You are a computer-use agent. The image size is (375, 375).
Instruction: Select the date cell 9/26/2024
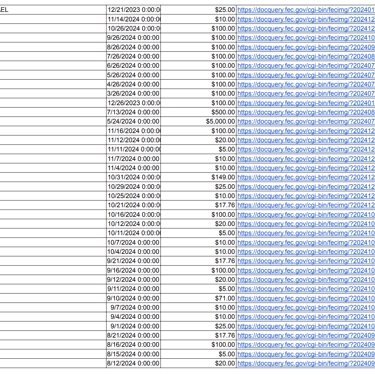133,38
